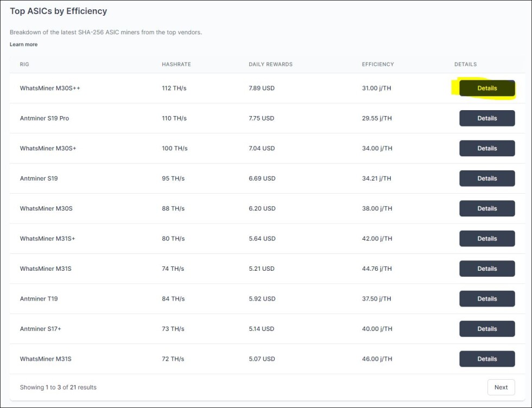Click the DETAILS column header
This screenshot has width=532, height=408.
click(x=465, y=64)
